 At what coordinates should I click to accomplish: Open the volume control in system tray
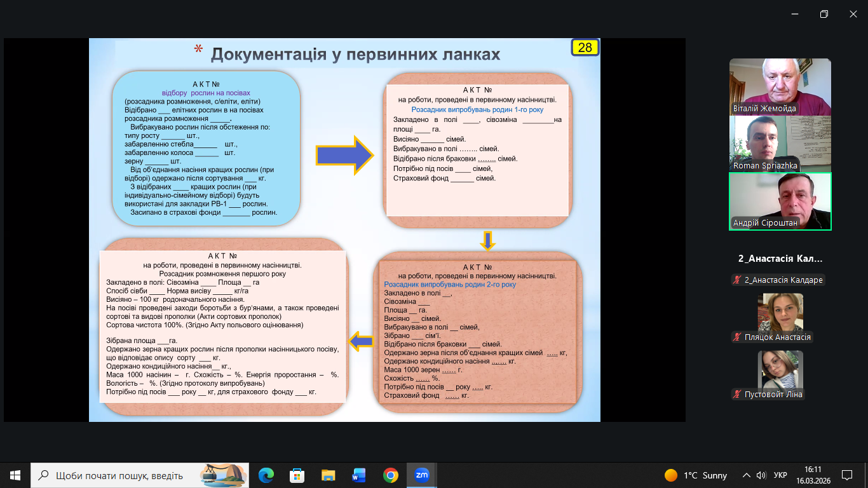point(761,475)
